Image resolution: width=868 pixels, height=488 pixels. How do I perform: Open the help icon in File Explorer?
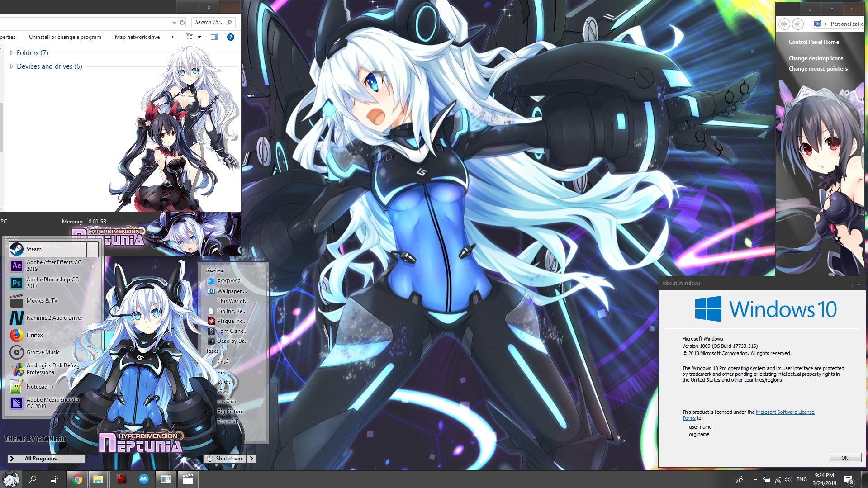coord(231,37)
